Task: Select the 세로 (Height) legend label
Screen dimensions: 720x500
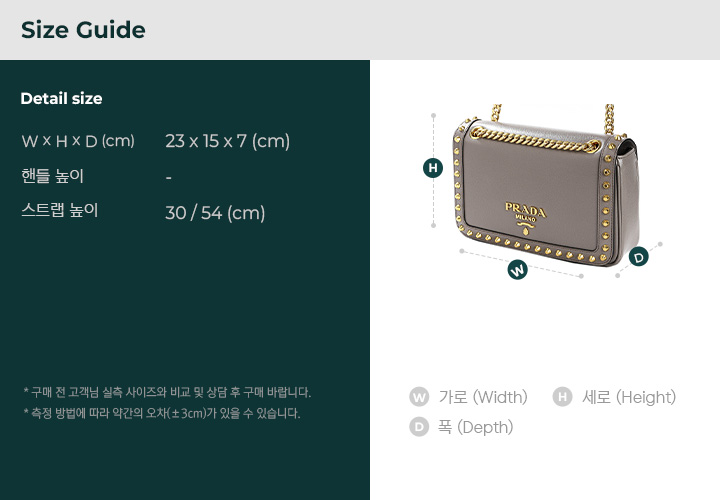Action: click(x=629, y=397)
